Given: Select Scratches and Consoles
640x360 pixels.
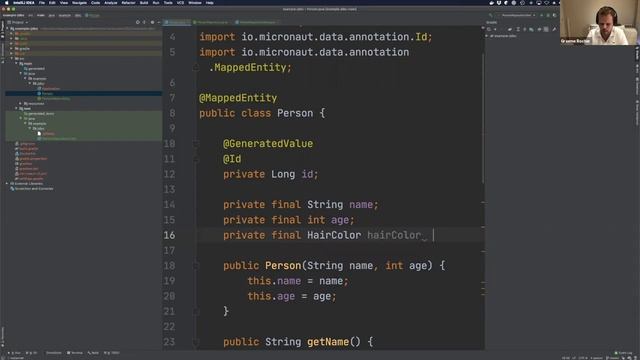Looking at the screenshot, I should coord(33,189).
